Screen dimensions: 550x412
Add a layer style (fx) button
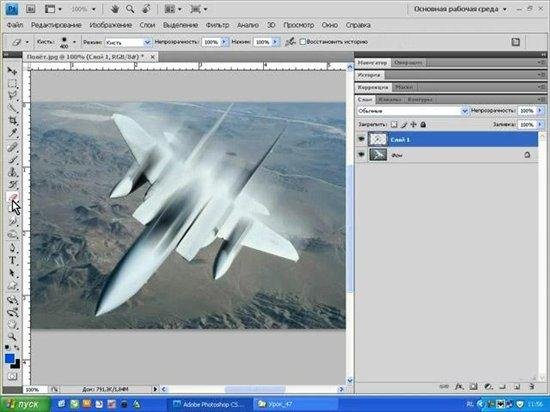coord(459,387)
